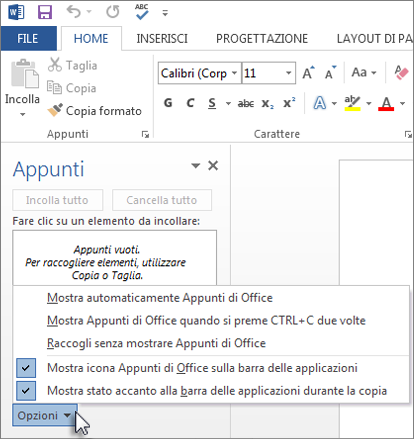
Task: Click the empty Appunti vuoti list area
Action: pos(114,258)
